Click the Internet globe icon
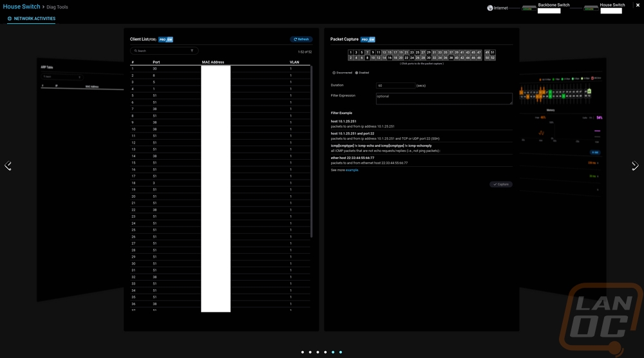Viewport: 644px width, 358px height. click(490, 8)
